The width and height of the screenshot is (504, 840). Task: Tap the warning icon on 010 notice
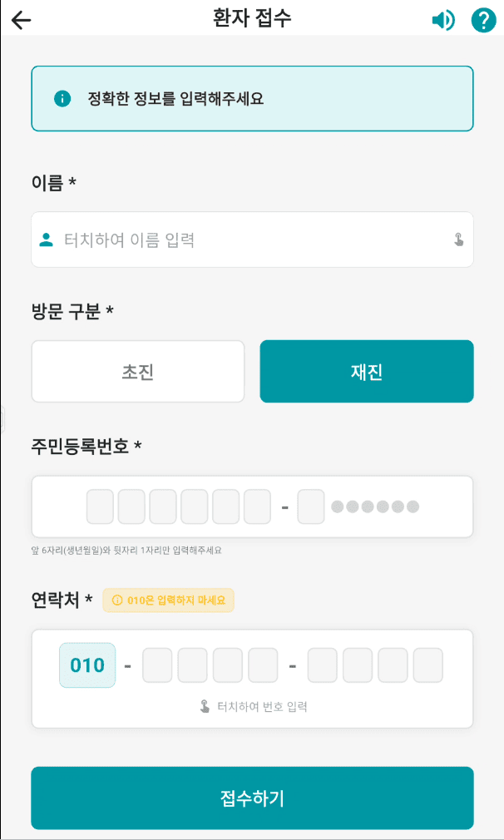[x=116, y=600]
